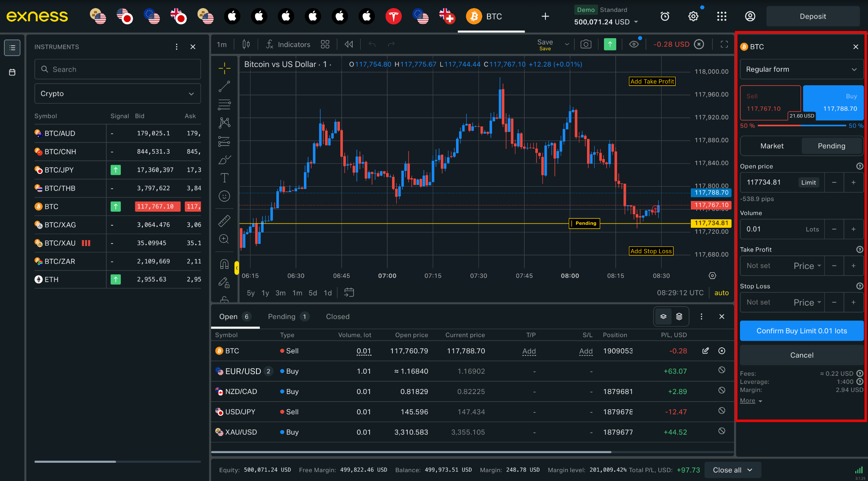
Task: Open the Regular form dropdown
Action: click(801, 69)
